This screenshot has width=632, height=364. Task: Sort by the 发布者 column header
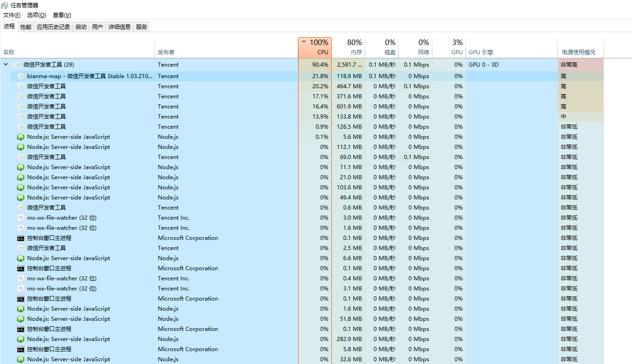tap(226, 48)
